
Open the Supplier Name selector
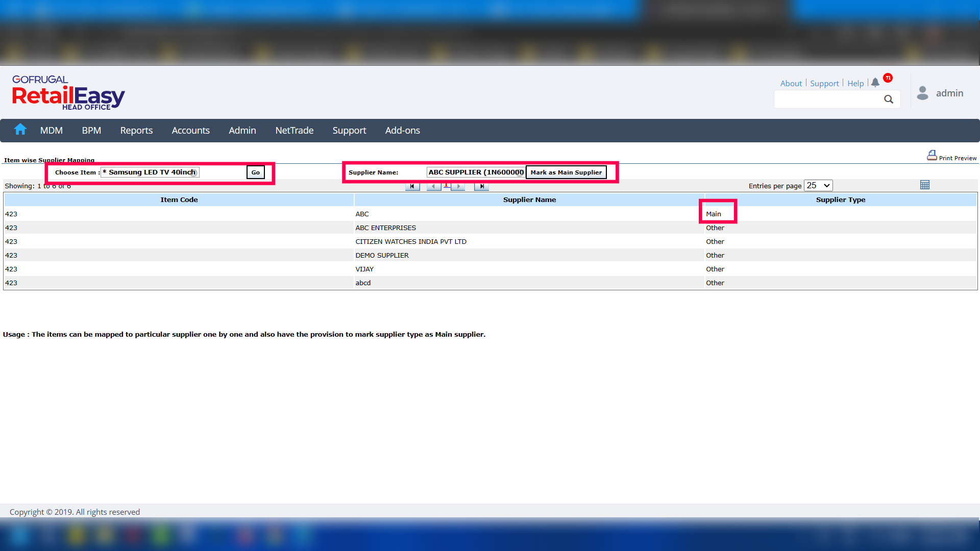pos(476,172)
